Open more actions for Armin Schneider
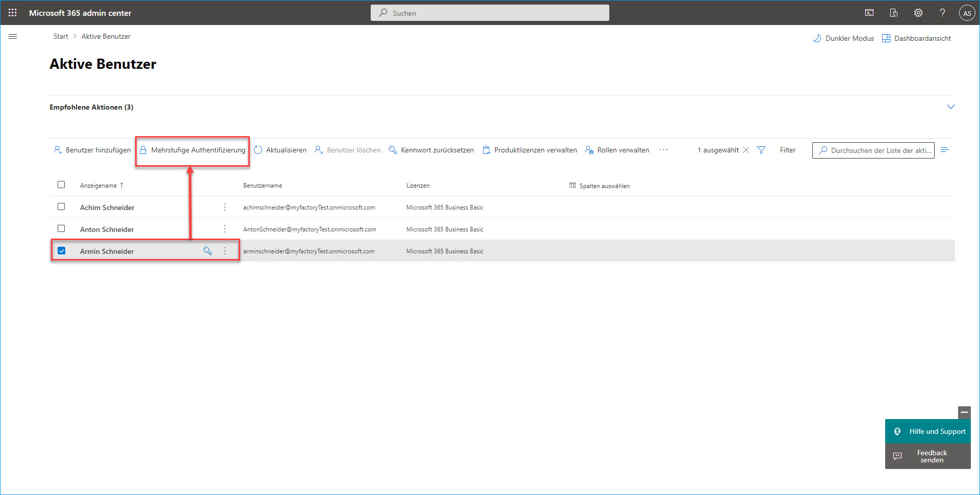Screen dimensions: 980x495 click(x=225, y=251)
